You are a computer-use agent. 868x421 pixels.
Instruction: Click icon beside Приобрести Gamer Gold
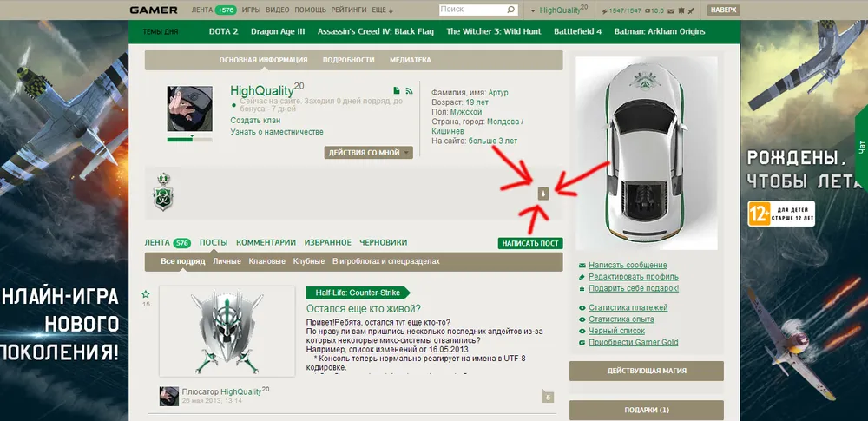point(582,343)
